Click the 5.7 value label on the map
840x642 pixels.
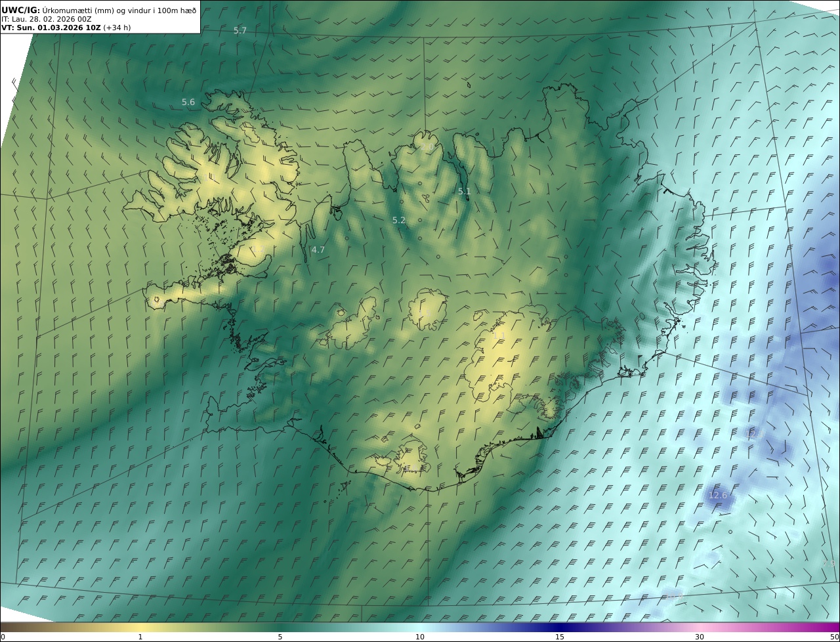point(240,31)
